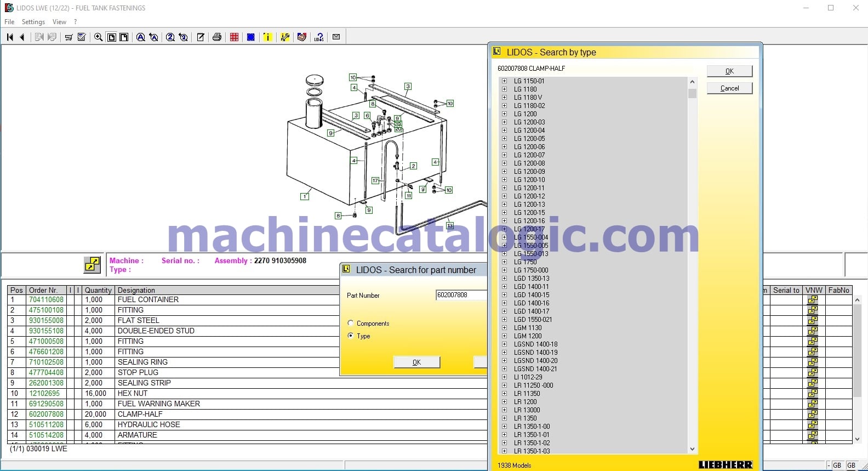Screen dimensions: 868x471
Task: Expand the LG 1200-05 tree node
Action: [504, 139]
